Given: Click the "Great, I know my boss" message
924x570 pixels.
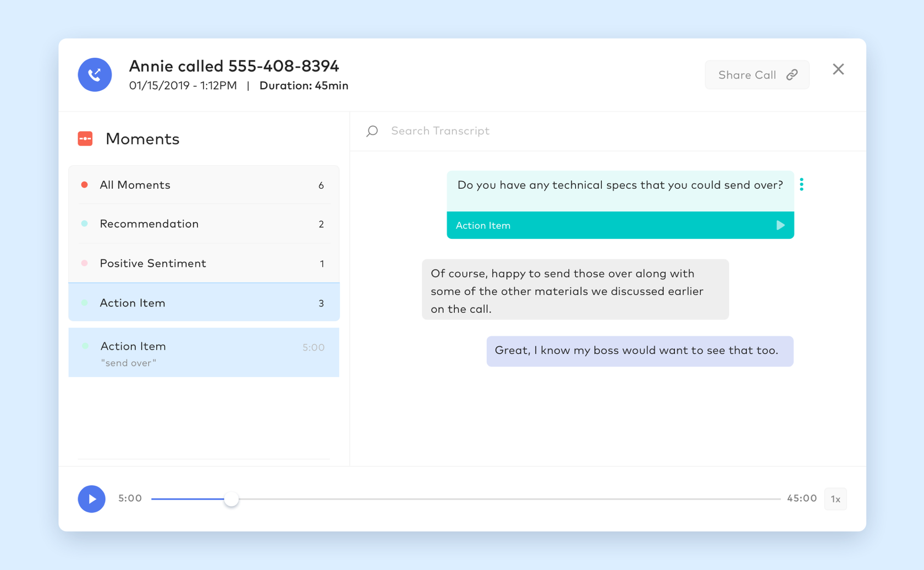Looking at the screenshot, I should point(640,351).
